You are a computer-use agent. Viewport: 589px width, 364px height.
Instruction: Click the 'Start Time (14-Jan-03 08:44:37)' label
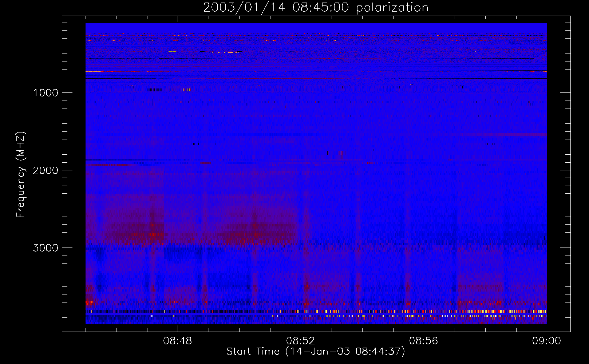click(x=316, y=352)
